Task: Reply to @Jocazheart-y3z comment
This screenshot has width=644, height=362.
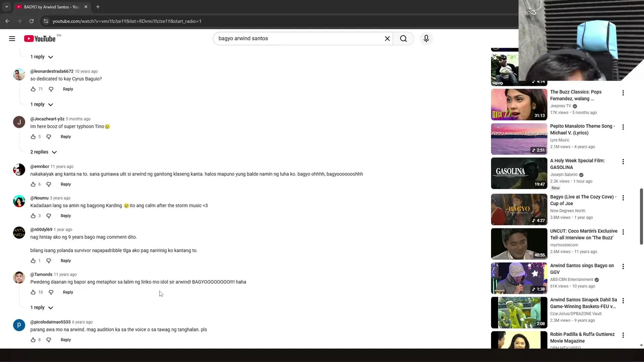Action: tap(66, 137)
